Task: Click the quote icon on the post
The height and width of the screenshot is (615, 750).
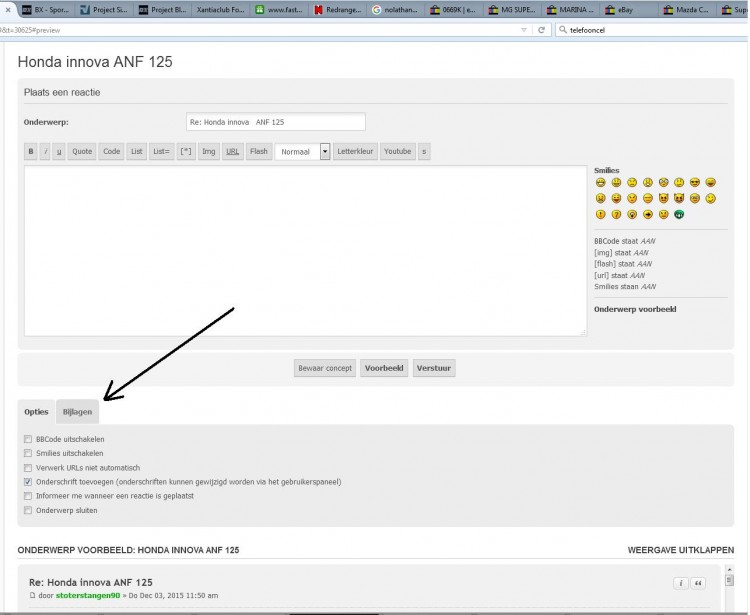Action: tap(698, 583)
